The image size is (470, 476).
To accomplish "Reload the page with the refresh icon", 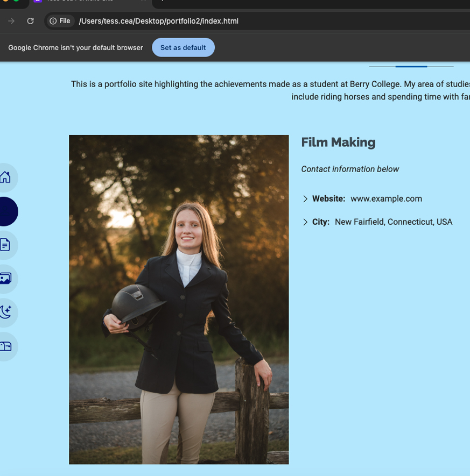I will tap(30, 21).
